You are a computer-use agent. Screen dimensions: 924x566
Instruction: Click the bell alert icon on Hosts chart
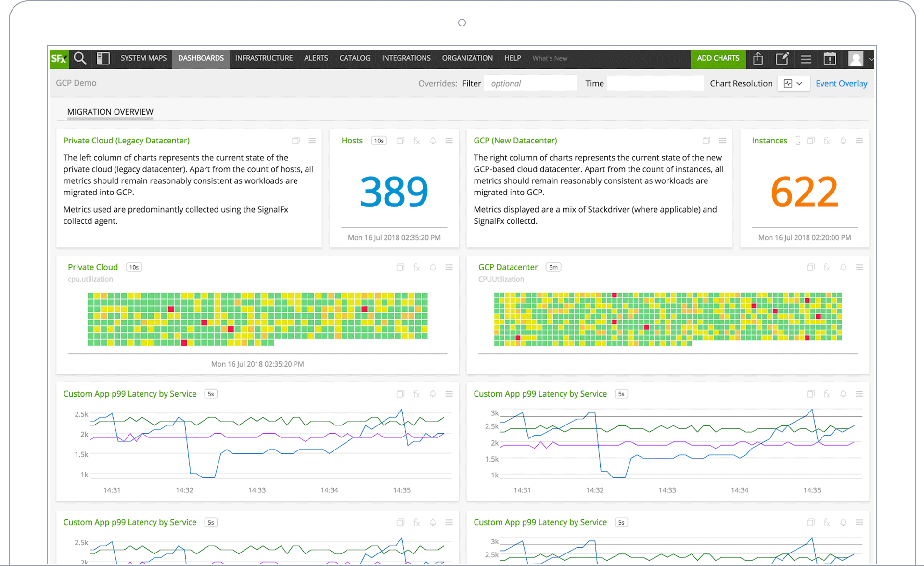click(x=433, y=141)
